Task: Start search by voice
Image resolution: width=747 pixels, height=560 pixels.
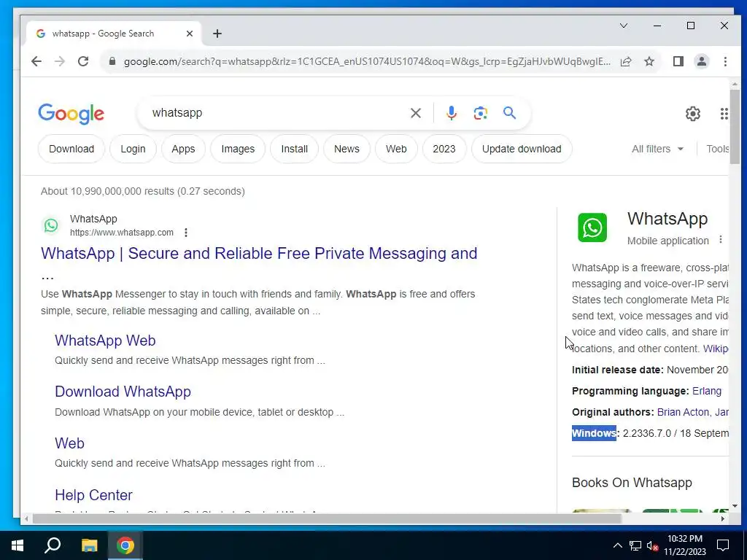Action: 452,113
